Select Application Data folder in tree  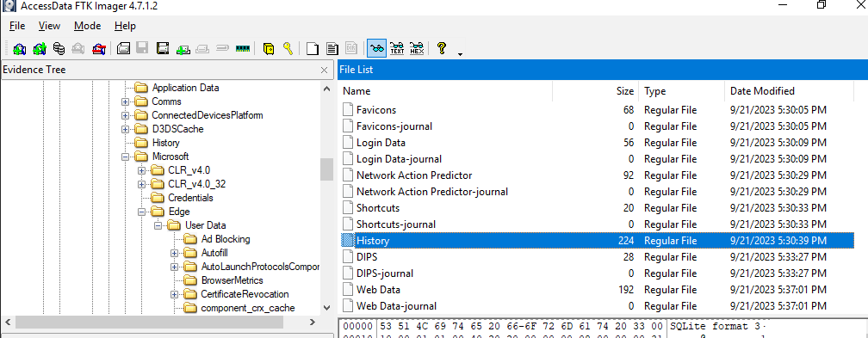[x=185, y=88]
